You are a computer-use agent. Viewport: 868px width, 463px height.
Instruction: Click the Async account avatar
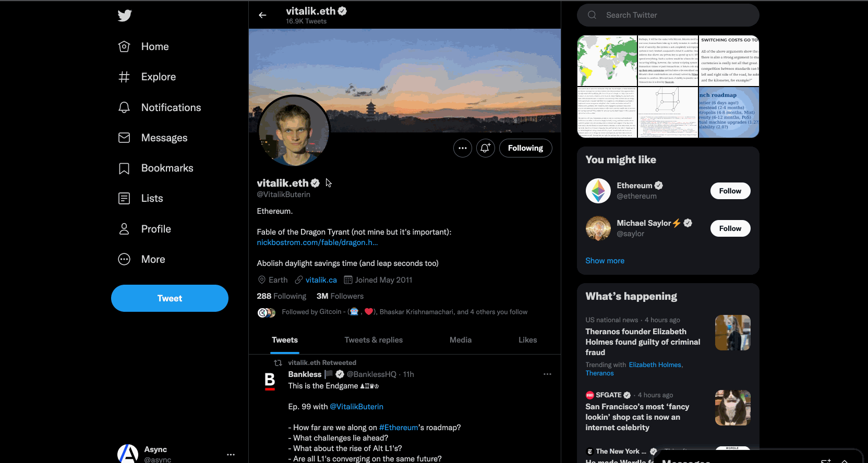pyautogui.click(x=128, y=454)
